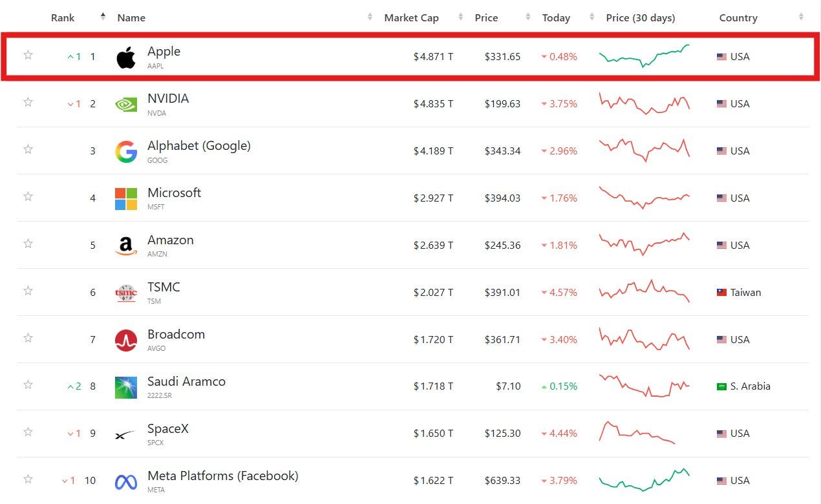Click the Apple logo icon

coord(126,58)
